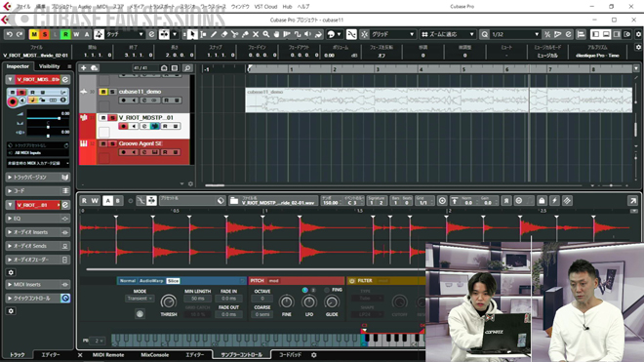Open the Audio menu
This screenshot has height=362, width=644.
(85, 7)
